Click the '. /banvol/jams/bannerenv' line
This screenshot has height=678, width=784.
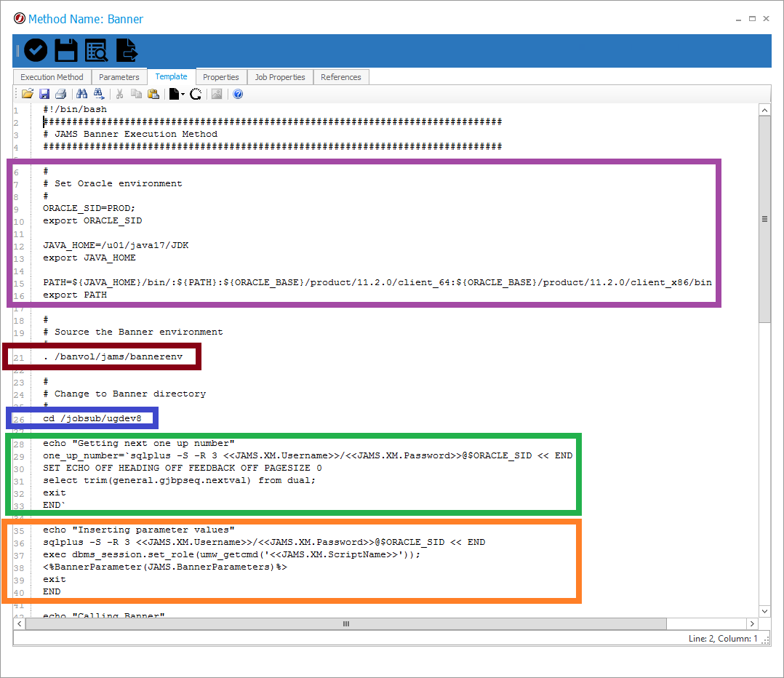[113, 356]
